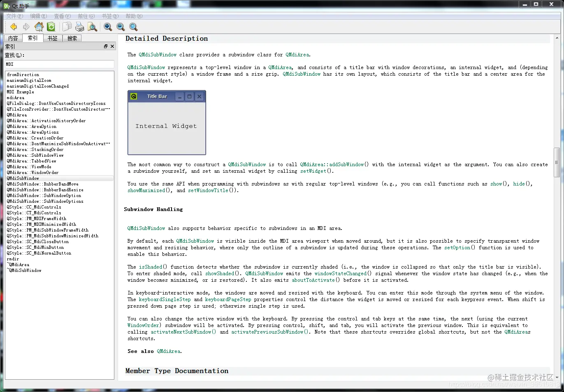564x392 pixels.
Task: Open Find in text magnifier icon
Action: click(93, 27)
